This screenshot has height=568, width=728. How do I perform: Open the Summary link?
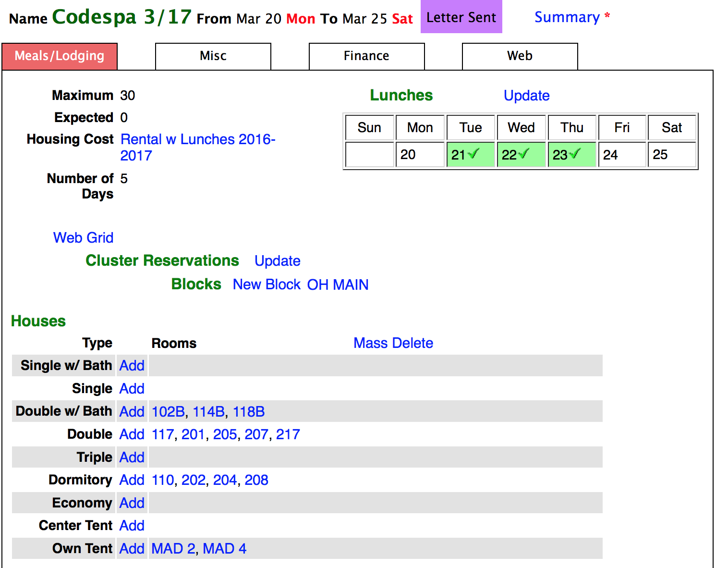tap(567, 17)
